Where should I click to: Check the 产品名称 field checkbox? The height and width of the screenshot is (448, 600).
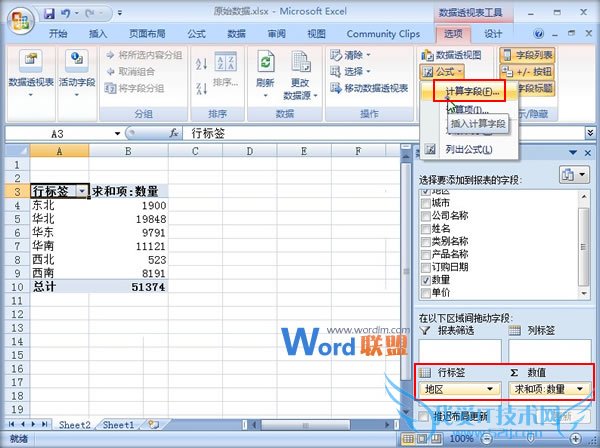coord(425,255)
